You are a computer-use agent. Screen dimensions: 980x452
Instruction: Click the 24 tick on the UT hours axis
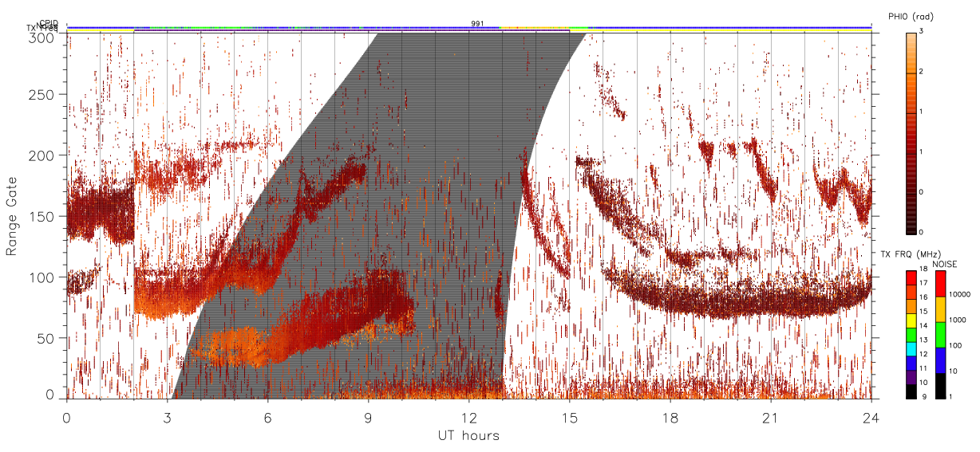[x=871, y=417]
